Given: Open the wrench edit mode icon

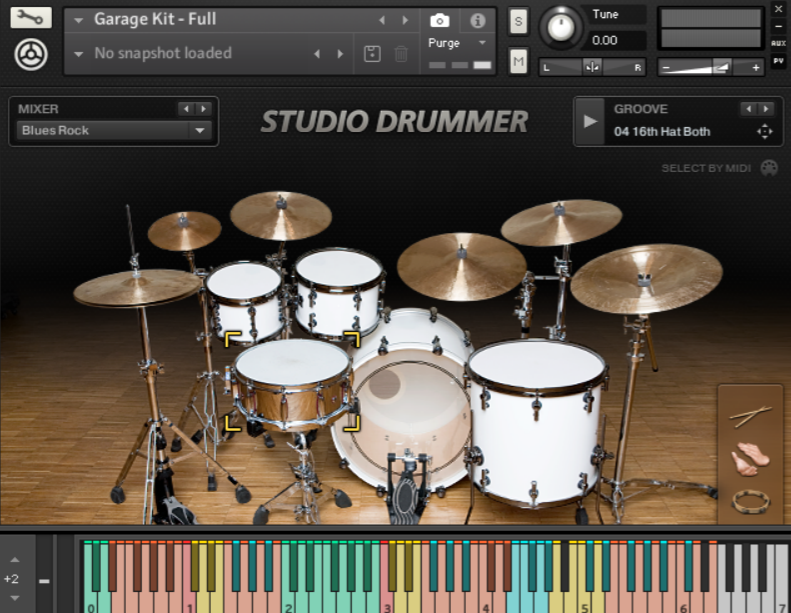Looking at the screenshot, I should coord(31,18).
